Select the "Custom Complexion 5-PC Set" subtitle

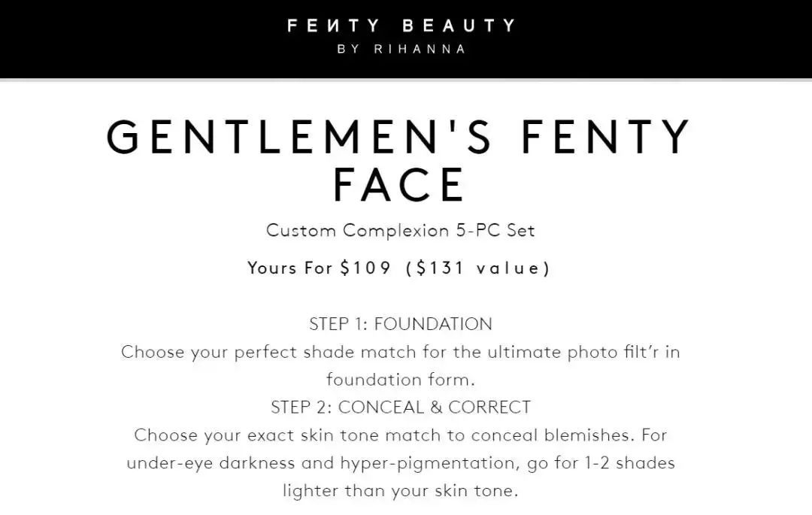pos(401,230)
